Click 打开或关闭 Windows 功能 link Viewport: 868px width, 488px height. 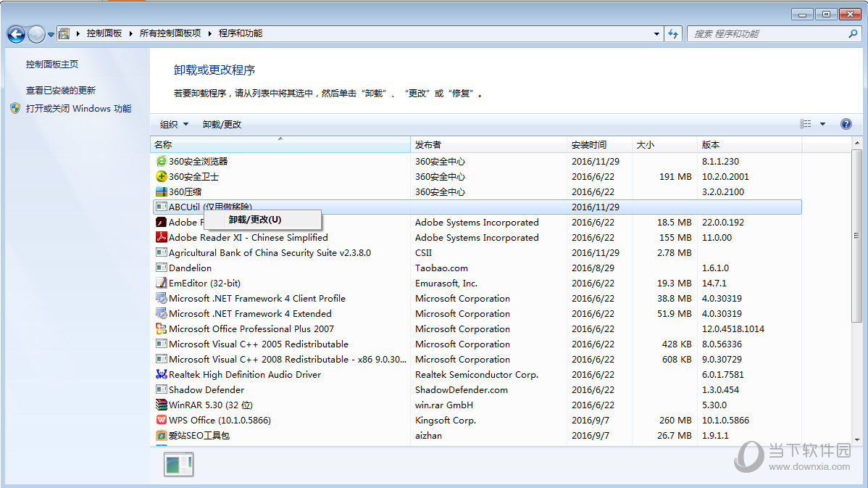pyautogui.click(x=78, y=108)
